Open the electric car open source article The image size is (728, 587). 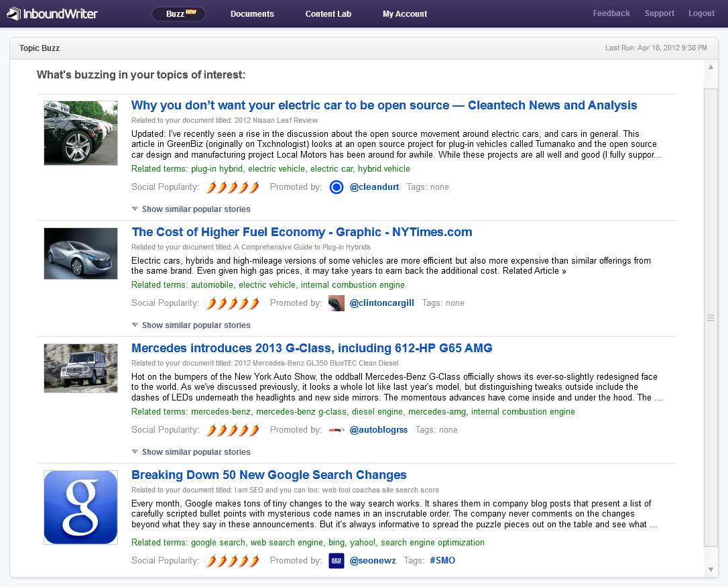pos(384,105)
